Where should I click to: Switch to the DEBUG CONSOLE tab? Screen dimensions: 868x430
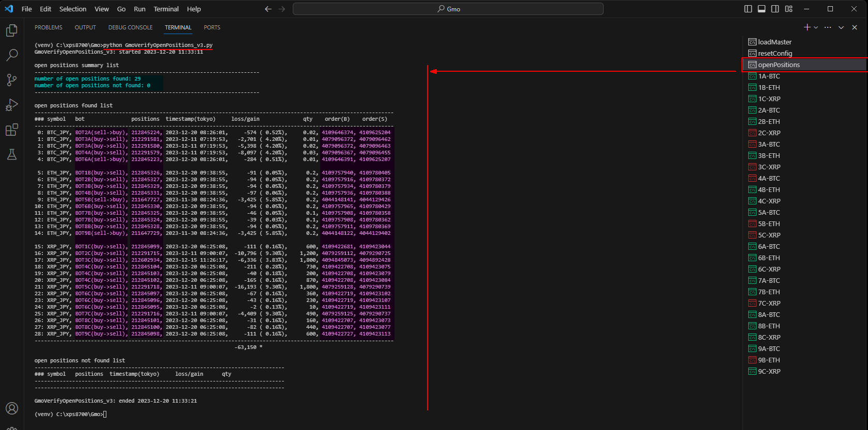131,27
